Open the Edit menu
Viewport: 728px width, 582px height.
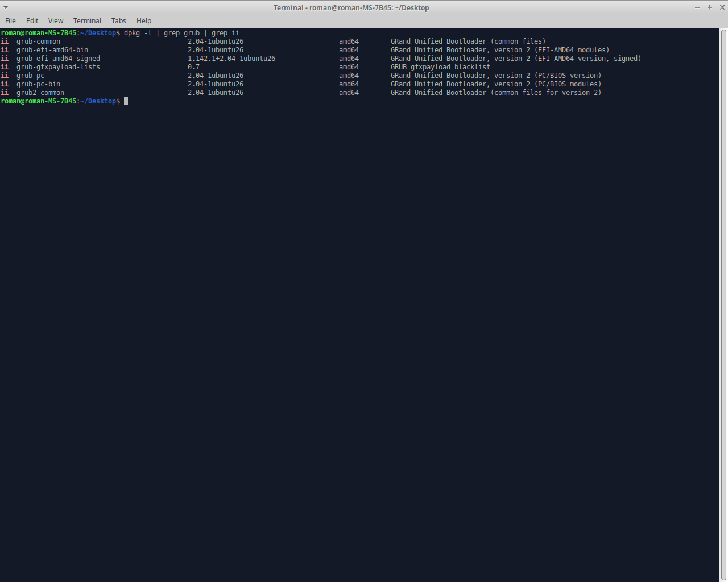pyautogui.click(x=32, y=20)
